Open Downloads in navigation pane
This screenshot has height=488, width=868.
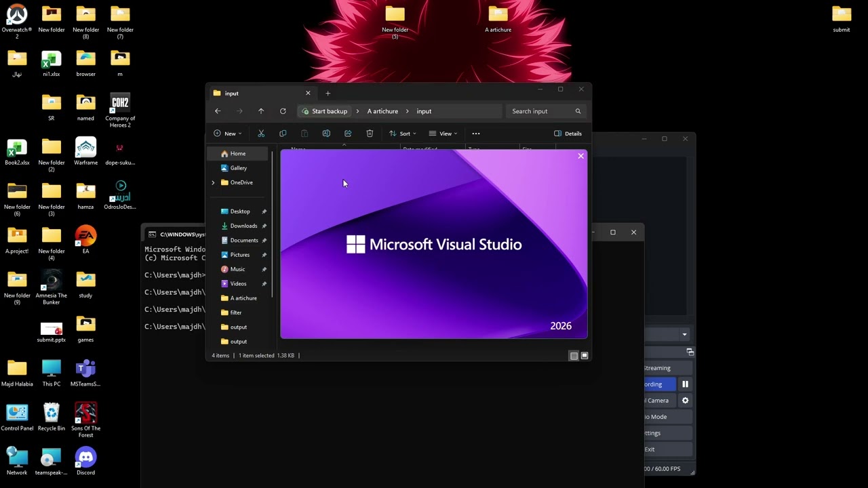243,226
